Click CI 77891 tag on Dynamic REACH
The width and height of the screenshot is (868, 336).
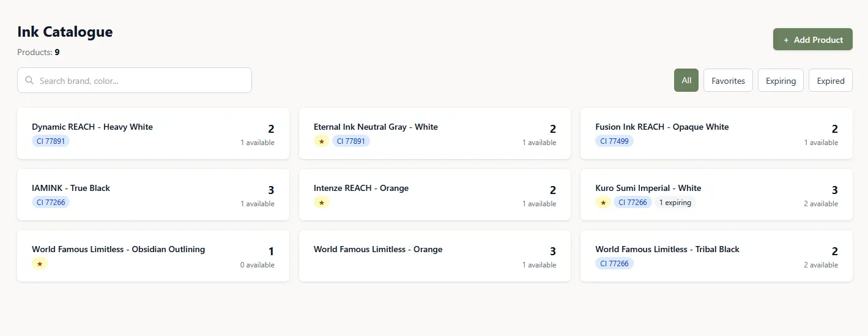click(x=51, y=141)
